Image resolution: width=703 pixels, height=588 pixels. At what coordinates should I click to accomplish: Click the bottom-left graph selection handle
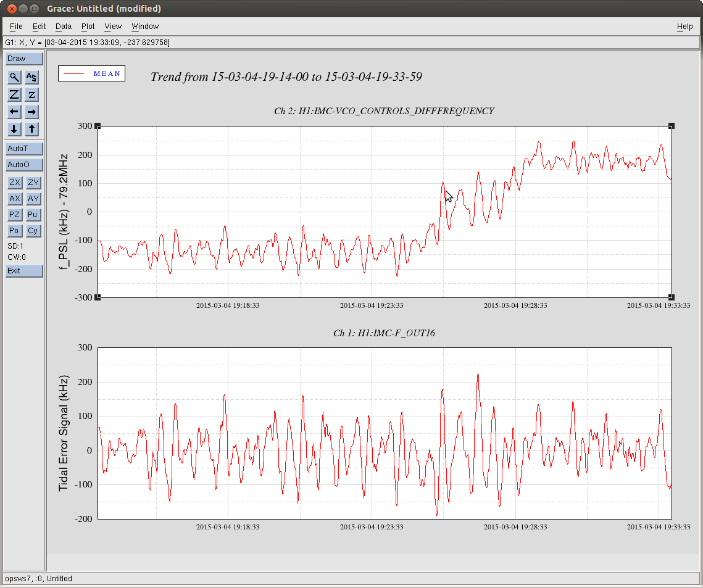98,297
